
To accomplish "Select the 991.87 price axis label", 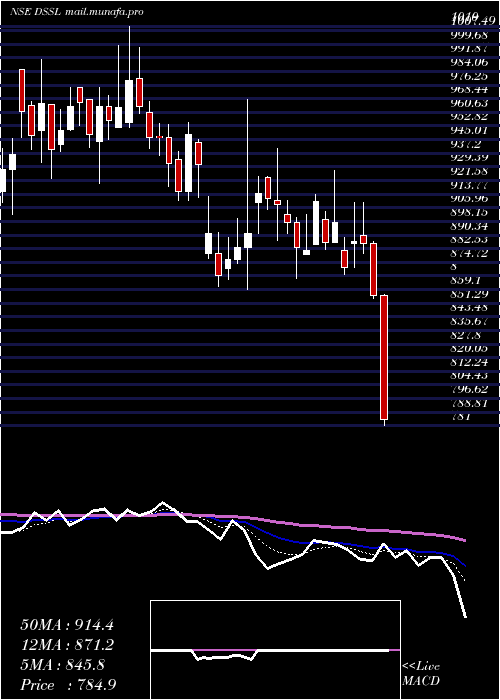I will click(470, 49).
